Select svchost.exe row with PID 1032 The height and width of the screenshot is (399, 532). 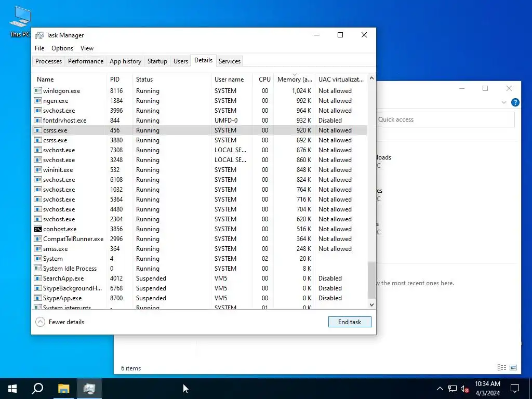pyautogui.click(x=200, y=189)
